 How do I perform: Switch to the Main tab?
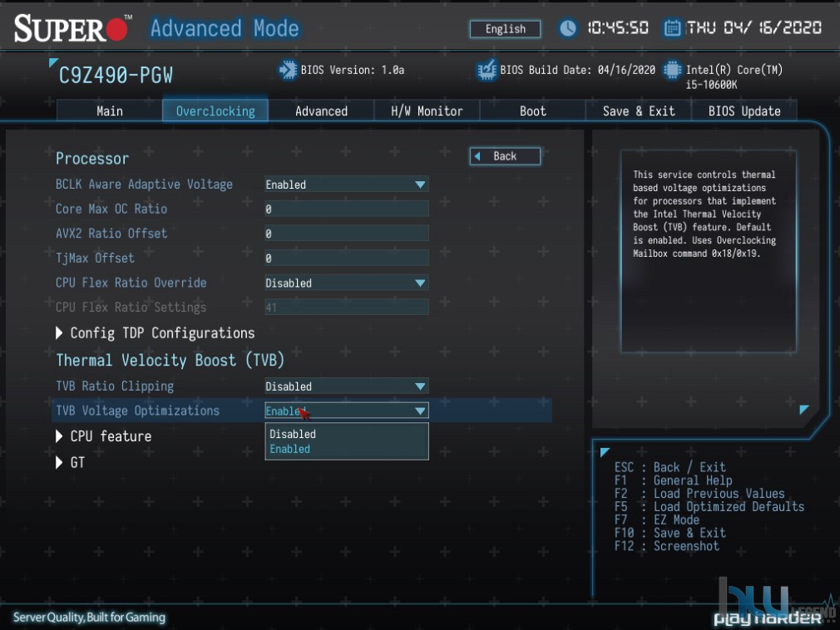tap(110, 111)
